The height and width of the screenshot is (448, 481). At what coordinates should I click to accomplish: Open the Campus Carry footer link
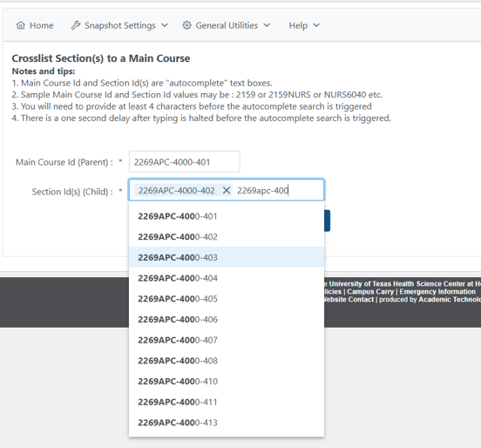(x=370, y=291)
